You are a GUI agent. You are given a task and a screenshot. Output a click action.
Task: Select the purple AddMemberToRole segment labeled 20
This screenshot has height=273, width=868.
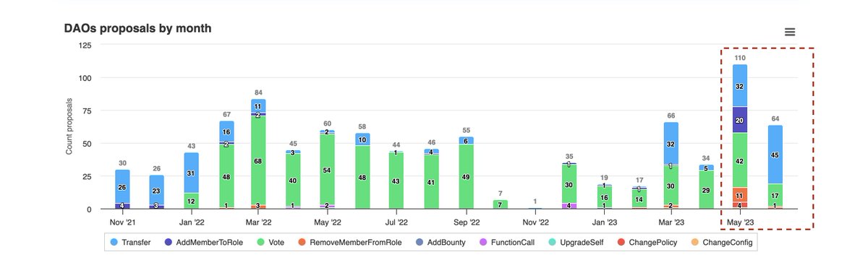tap(739, 120)
